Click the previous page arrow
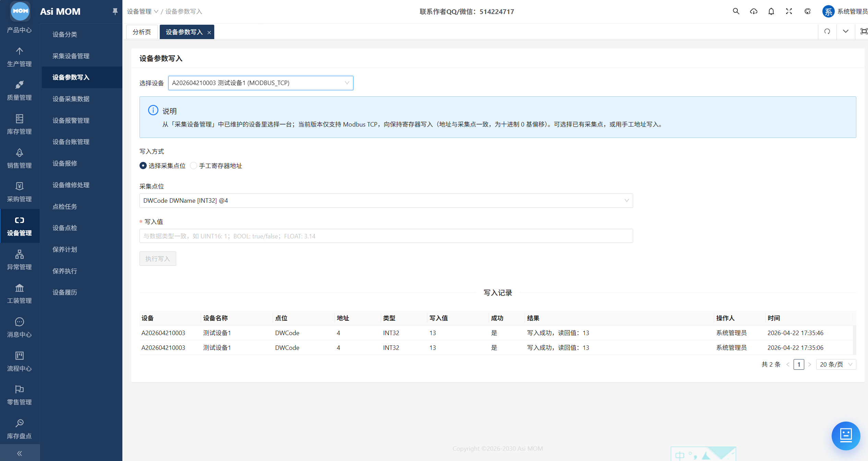The image size is (868, 461). tap(788, 364)
